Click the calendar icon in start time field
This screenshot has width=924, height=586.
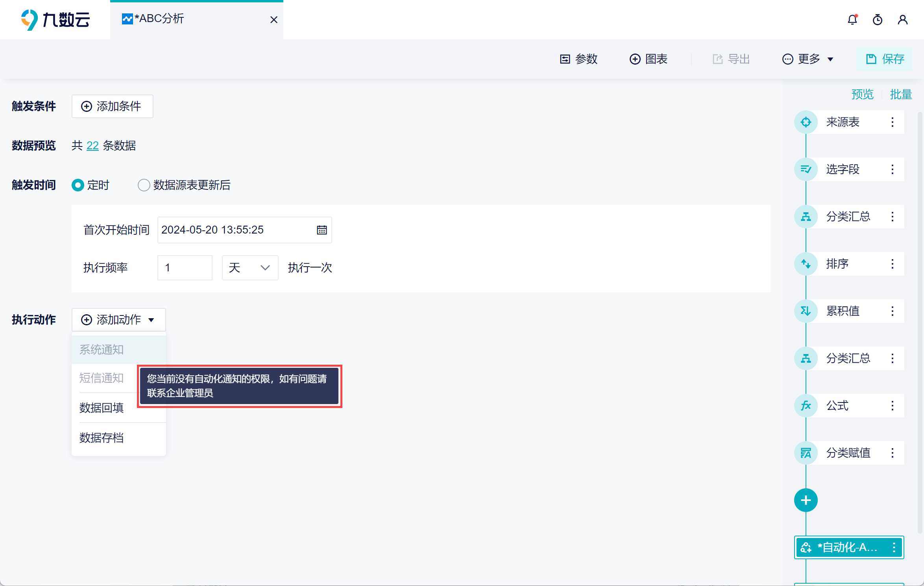[322, 230]
